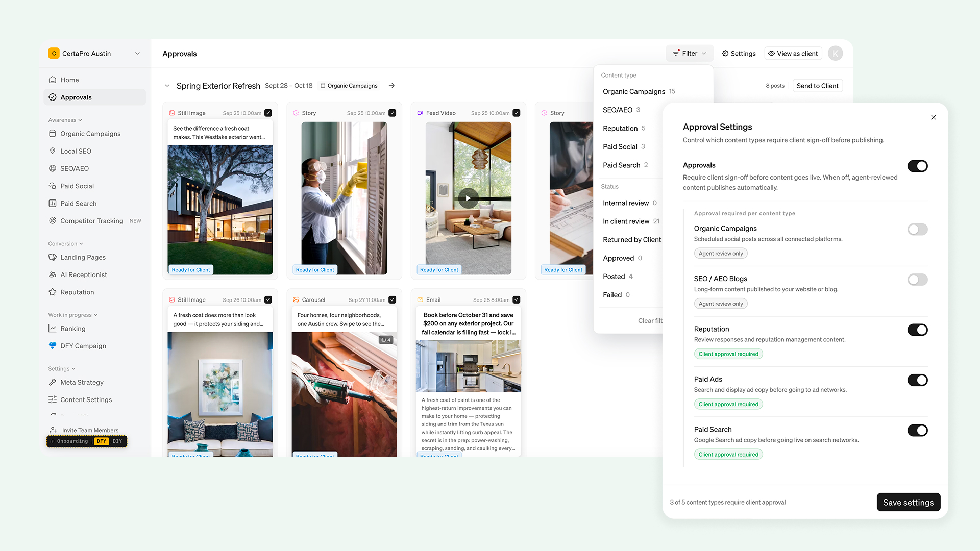The width and height of the screenshot is (980, 551).
Task: Disable Paid Ads approval toggle
Action: pyautogui.click(x=917, y=380)
